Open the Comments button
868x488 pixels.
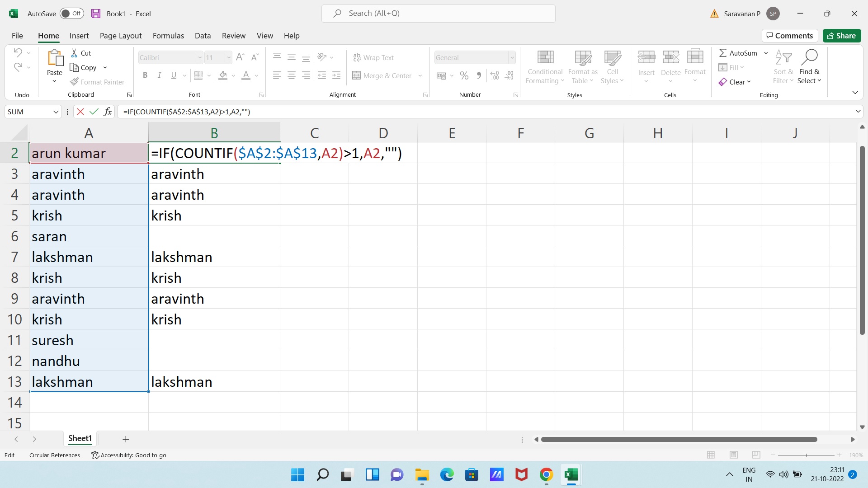[x=789, y=36]
